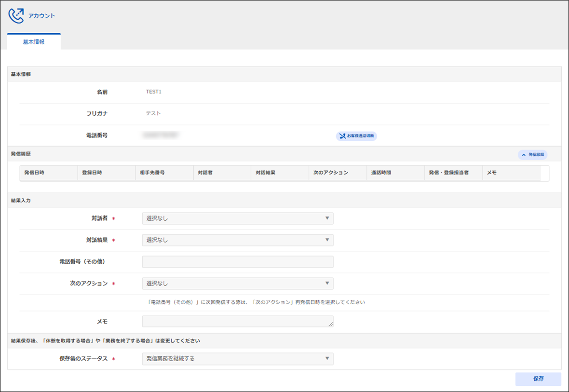
Task: Collapse the 発信履歴 history panel button
Action: click(532, 155)
